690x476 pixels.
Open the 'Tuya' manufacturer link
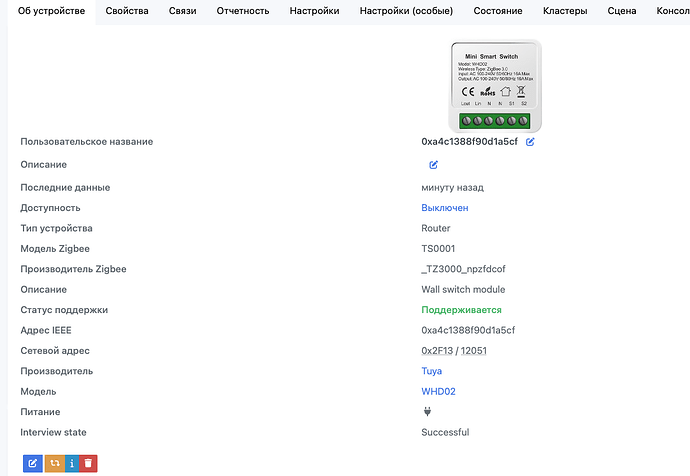[431, 371]
